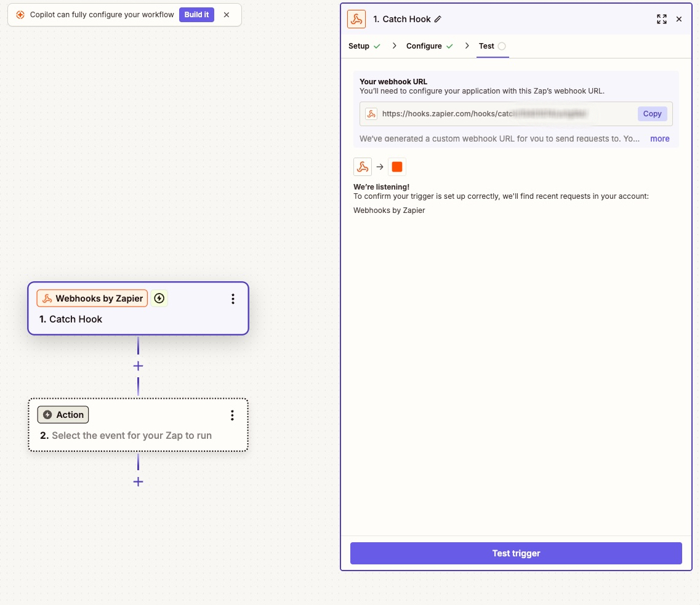
Task: Open the three-dot menu on the Catch Hook step
Action: (x=233, y=298)
